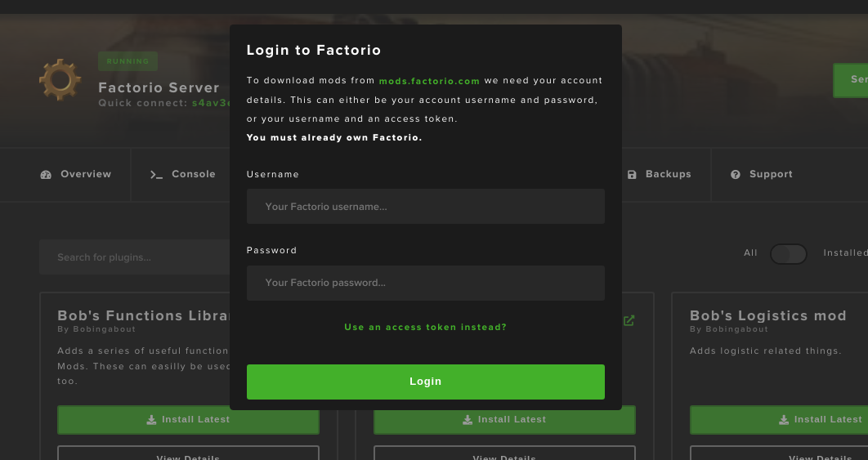The height and width of the screenshot is (460, 868).
Task: Click the 'Installed' filter label
Action: 845,253
